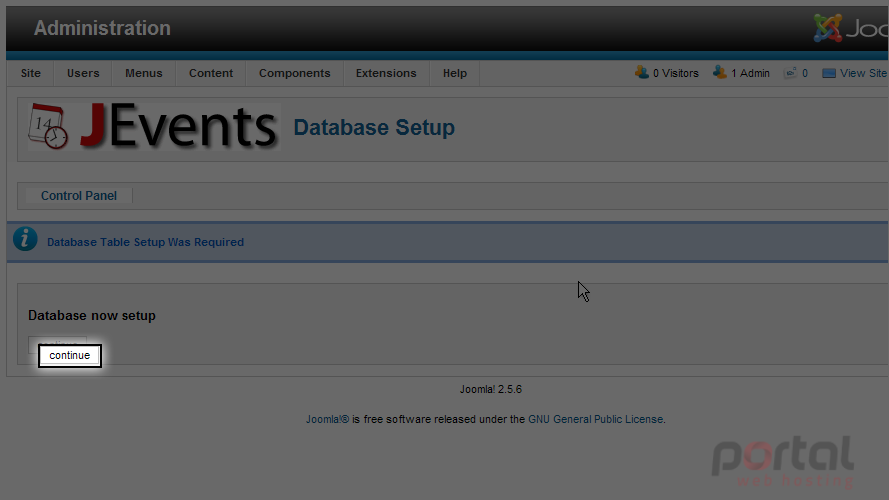Click the 'Administration' header title

click(x=102, y=28)
